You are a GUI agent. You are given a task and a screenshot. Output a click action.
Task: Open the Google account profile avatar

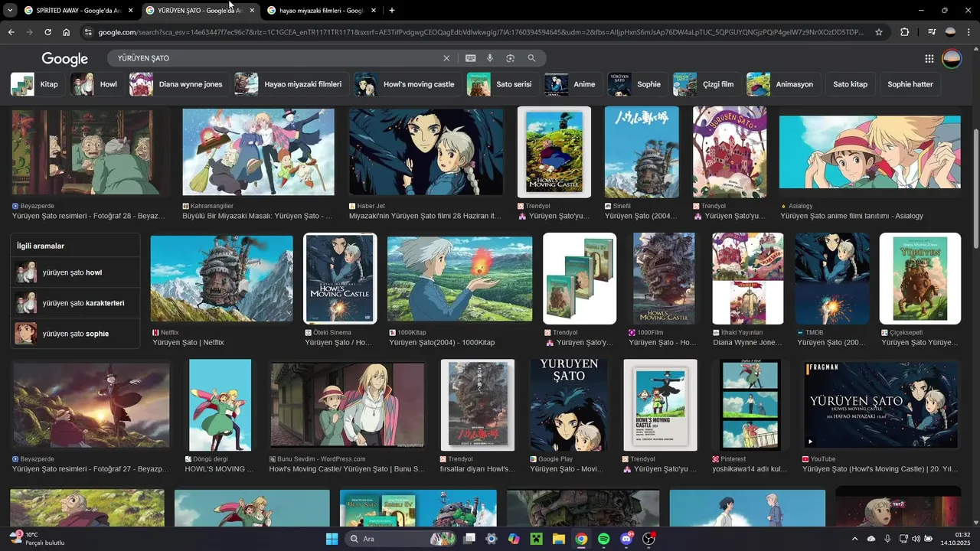click(x=952, y=59)
